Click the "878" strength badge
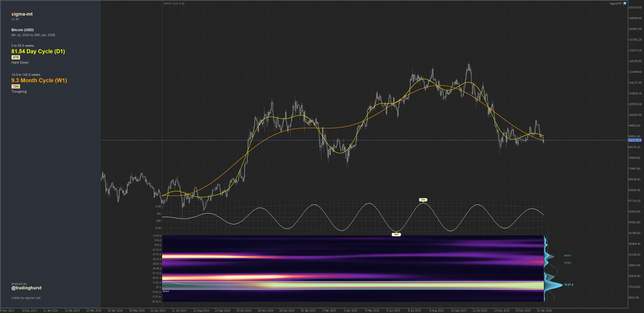This screenshot has height=313, width=644. click(x=16, y=57)
